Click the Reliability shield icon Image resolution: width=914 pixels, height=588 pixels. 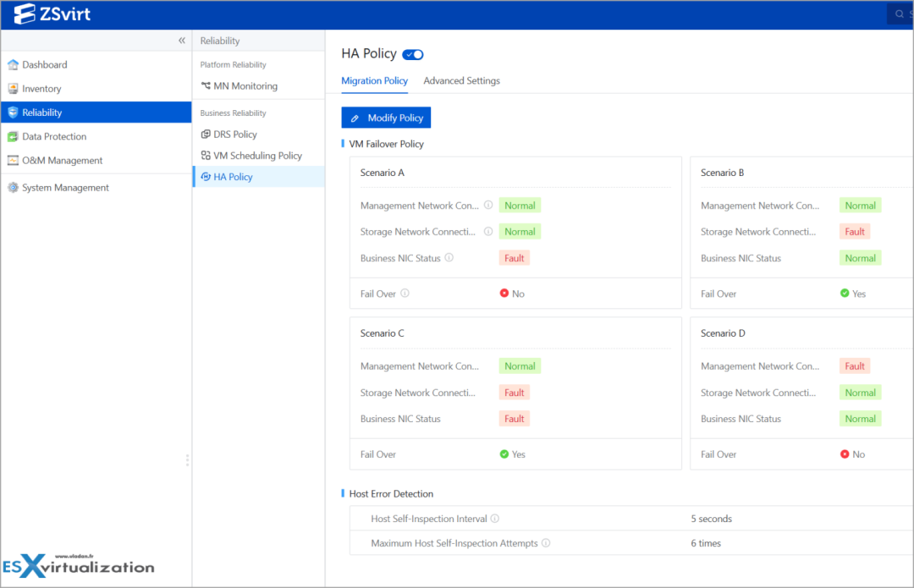13,113
